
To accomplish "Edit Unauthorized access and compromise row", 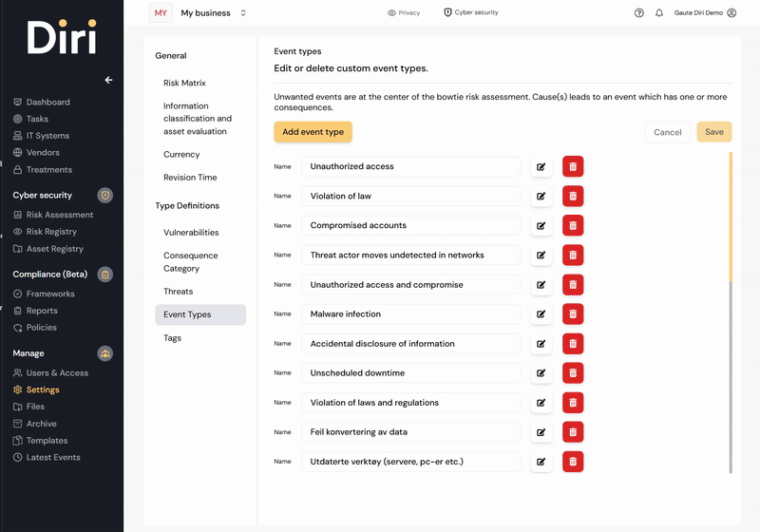I will pyautogui.click(x=541, y=285).
